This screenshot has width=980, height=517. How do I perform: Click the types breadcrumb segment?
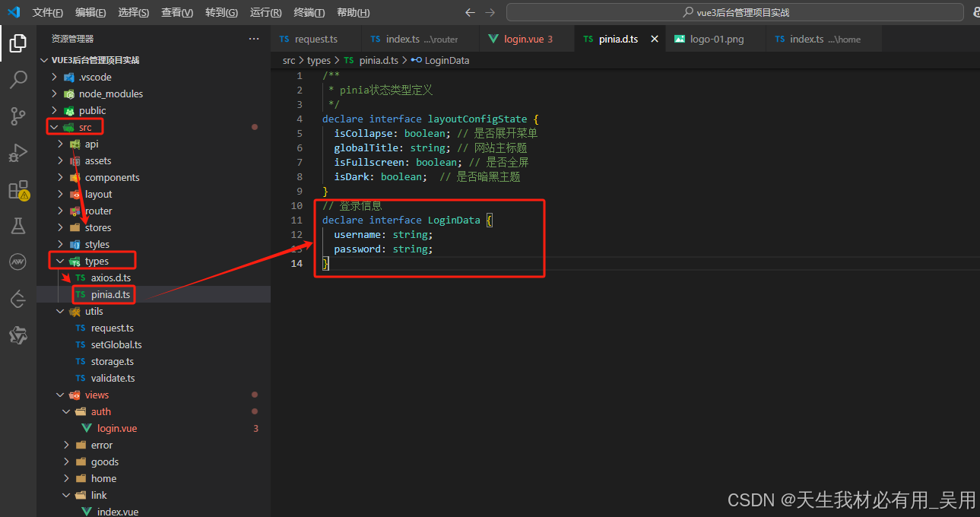pyautogui.click(x=319, y=60)
